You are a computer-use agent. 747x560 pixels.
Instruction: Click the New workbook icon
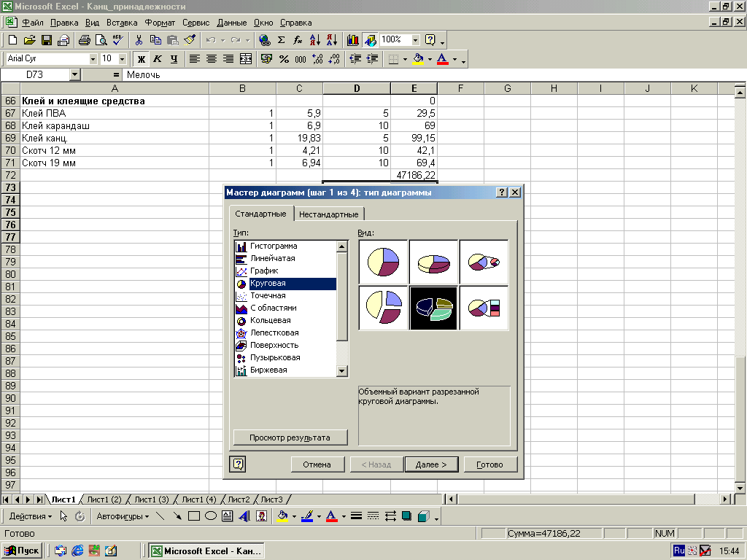[x=13, y=40]
